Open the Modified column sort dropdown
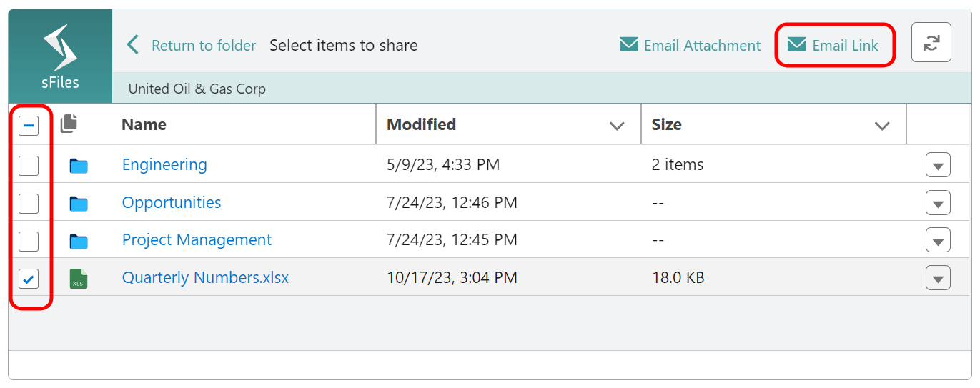This screenshot has width=980, height=388. pos(616,126)
